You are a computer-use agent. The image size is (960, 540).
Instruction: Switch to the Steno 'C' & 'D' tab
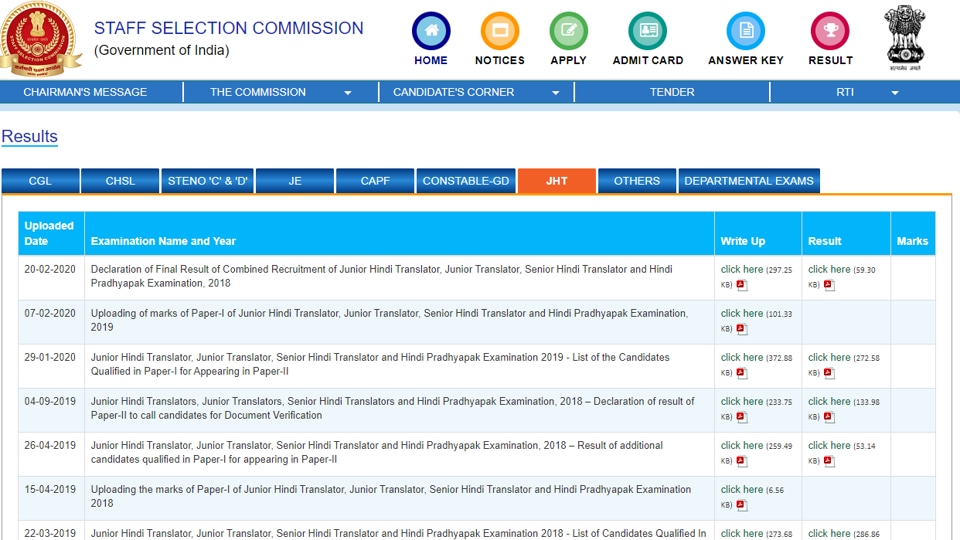pos(208,181)
